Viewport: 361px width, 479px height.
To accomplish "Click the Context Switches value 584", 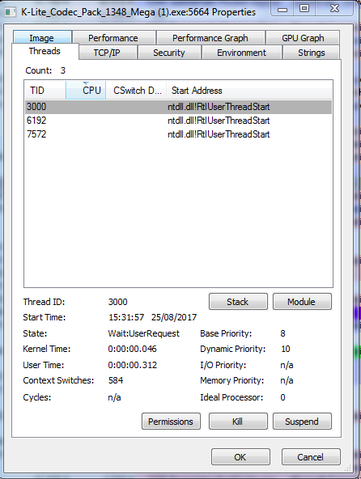I will click(116, 380).
